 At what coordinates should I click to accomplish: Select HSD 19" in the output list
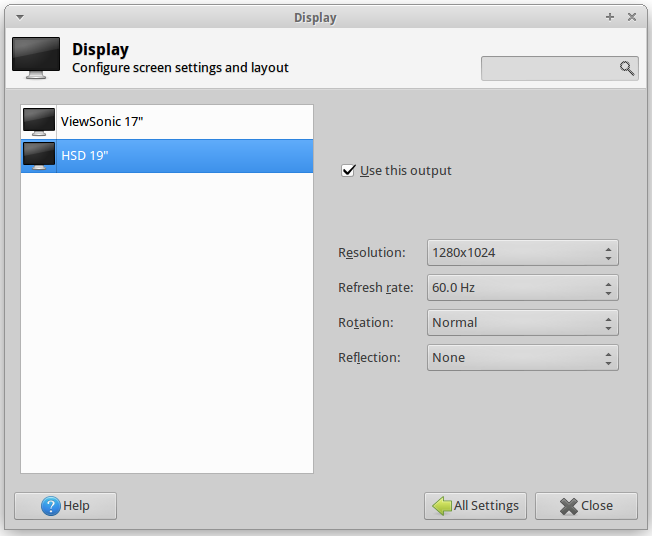pyautogui.click(x=167, y=156)
